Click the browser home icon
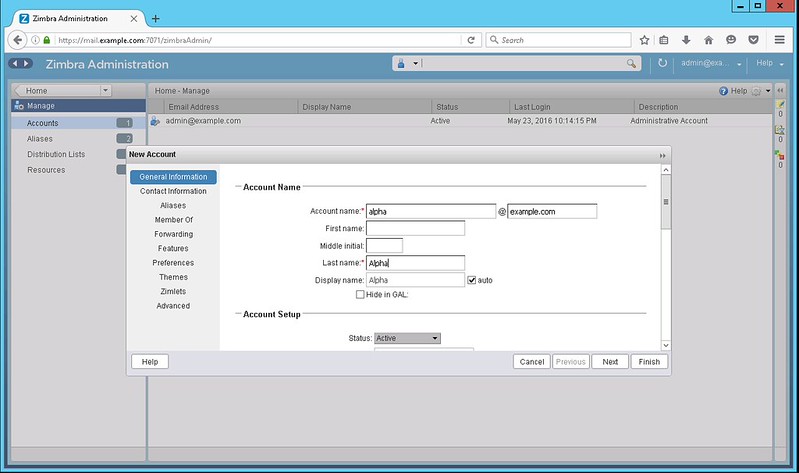The image size is (799, 473). pos(708,40)
